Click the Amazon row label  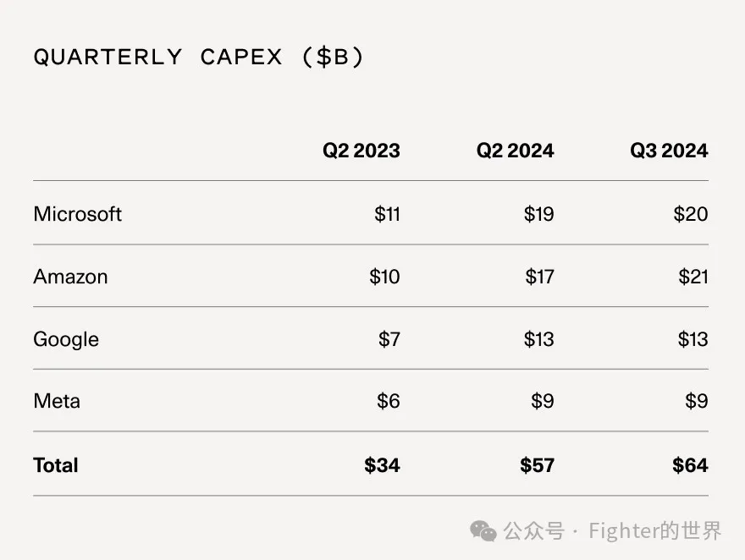coord(70,277)
